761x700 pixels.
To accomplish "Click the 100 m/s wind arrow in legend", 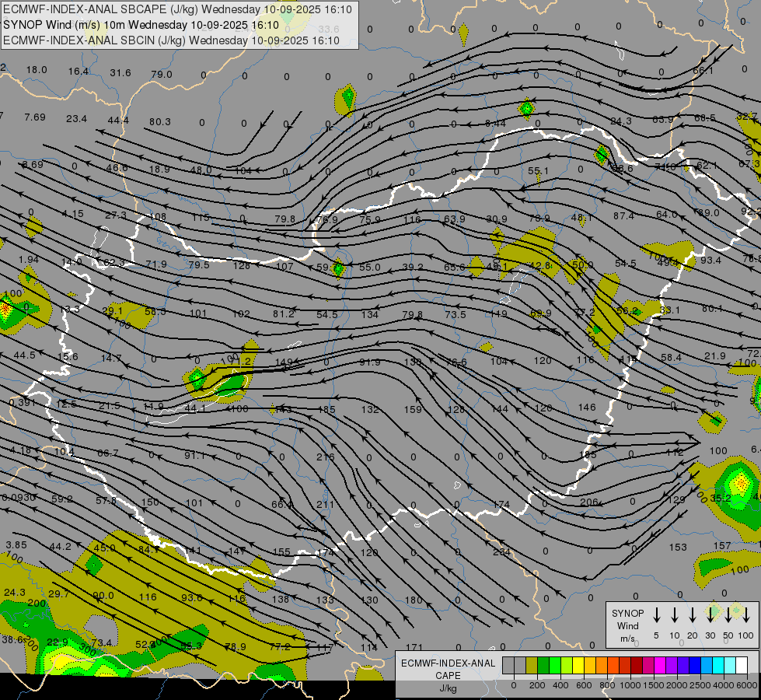I will 746,614.
